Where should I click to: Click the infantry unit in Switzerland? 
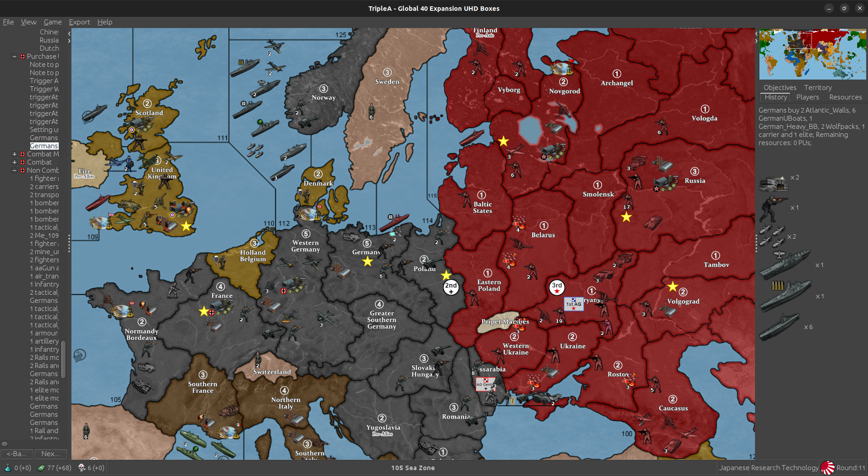(x=258, y=360)
